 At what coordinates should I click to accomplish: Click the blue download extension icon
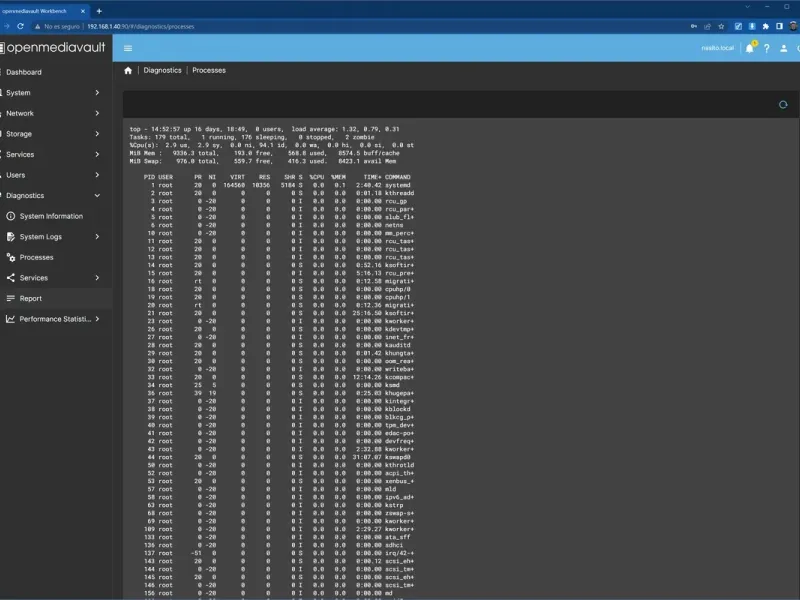pos(752,27)
